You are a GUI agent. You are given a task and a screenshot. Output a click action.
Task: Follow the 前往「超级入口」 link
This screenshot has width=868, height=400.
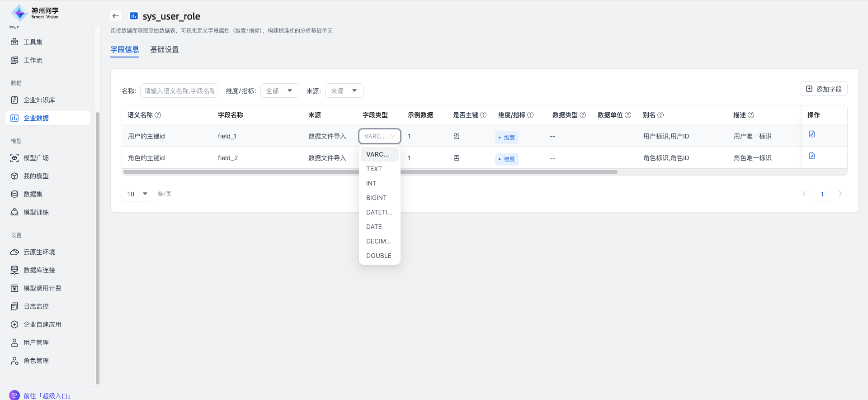tap(47, 395)
